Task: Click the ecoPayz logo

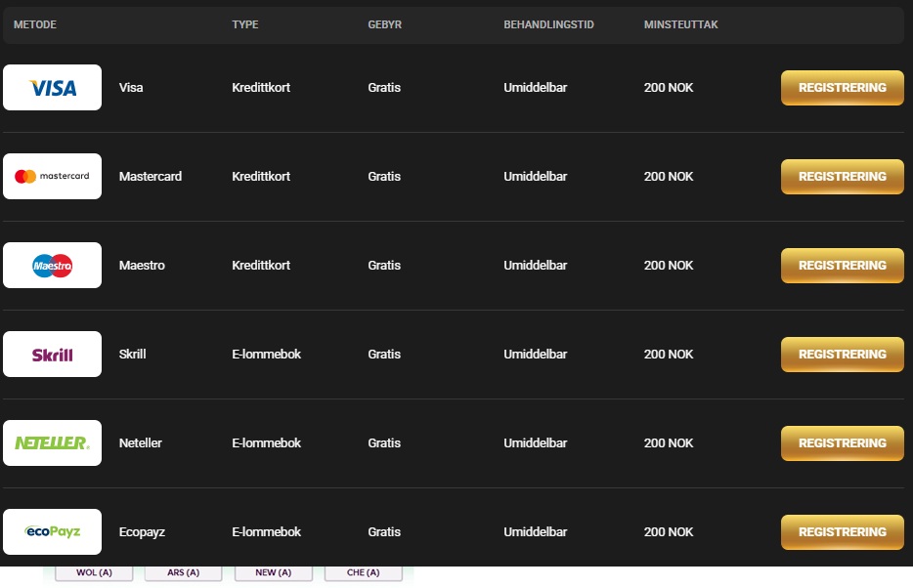Action: click(53, 532)
